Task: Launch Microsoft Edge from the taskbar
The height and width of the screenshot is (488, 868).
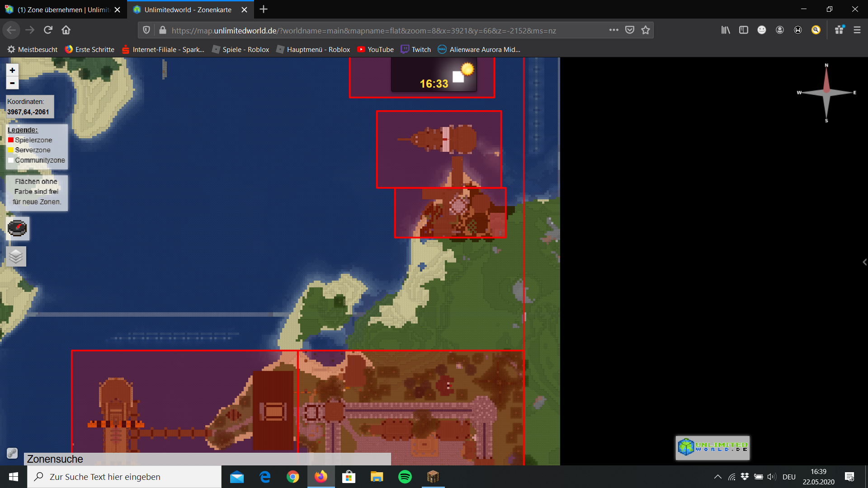Action: coord(264,477)
